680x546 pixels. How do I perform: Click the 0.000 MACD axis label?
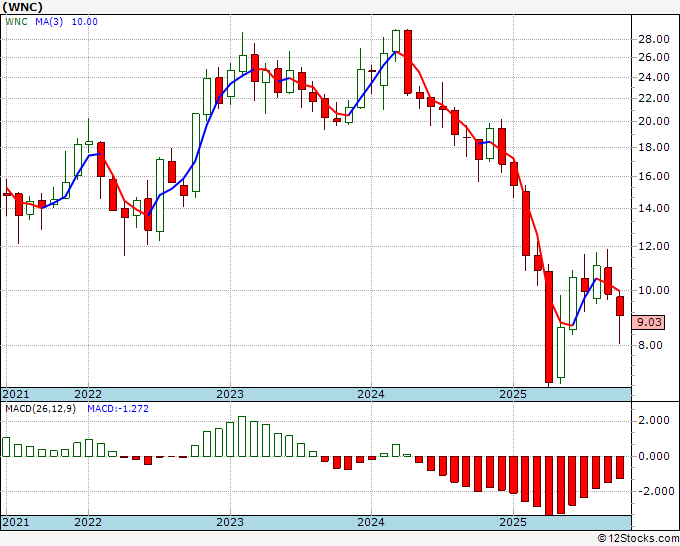653,456
